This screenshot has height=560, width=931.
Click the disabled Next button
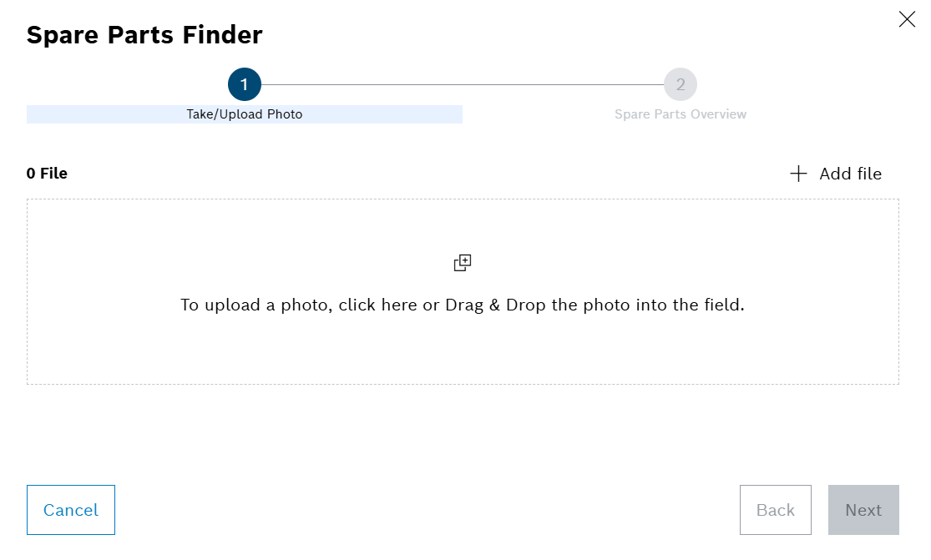(x=863, y=510)
